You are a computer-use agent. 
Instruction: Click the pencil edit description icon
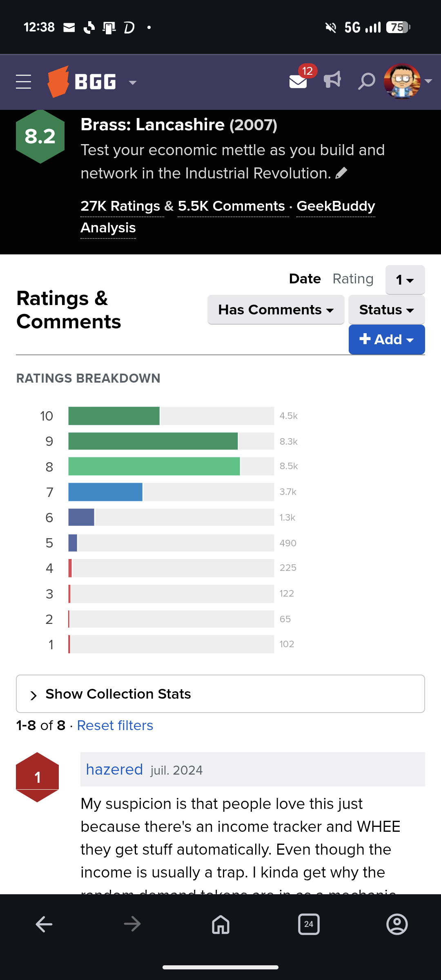[341, 173]
